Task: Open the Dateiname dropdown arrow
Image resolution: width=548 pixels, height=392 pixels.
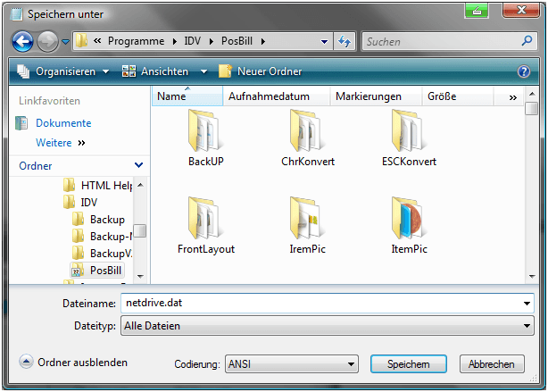Action: click(x=527, y=304)
